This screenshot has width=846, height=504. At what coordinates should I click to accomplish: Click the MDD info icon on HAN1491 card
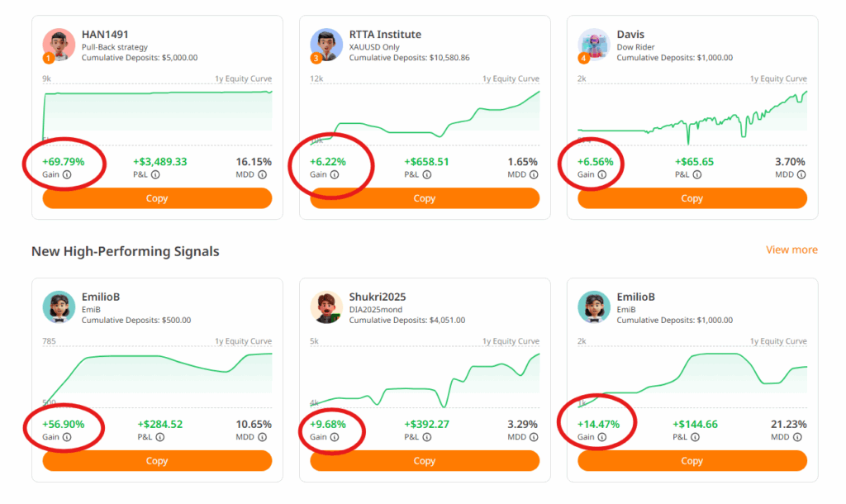pyautogui.click(x=262, y=175)
